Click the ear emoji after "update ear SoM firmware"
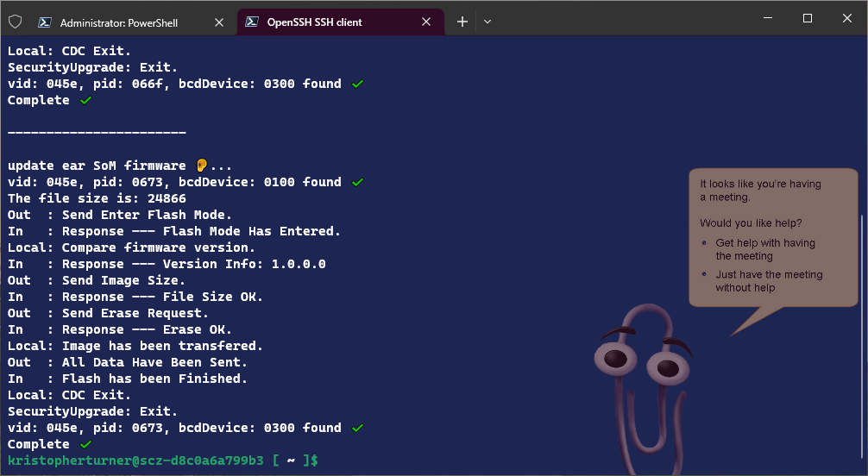This screenshot has height=476, width=868. pyautogui.click(x=201, y=166)
